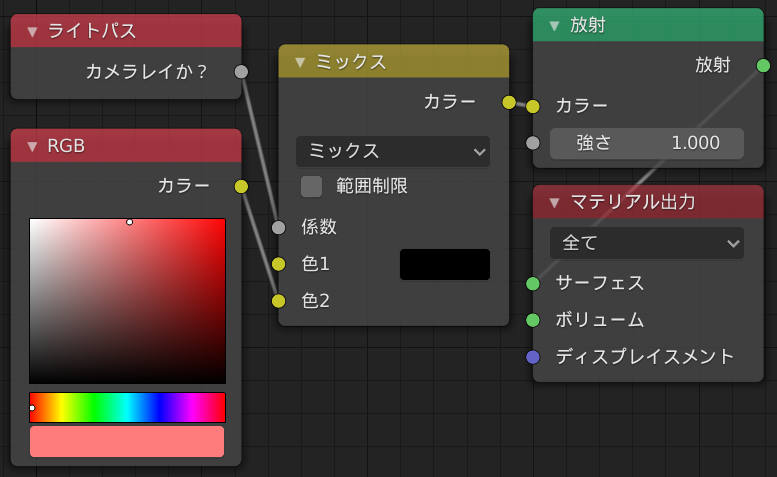
Task: Click the ディスプレイスメント label text
Action: (645, 357)
